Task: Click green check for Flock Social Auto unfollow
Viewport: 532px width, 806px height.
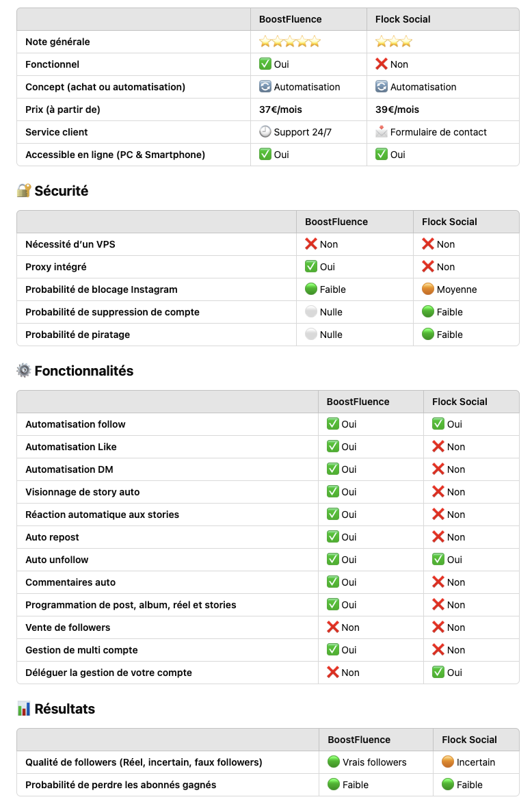Action: click(x=438, y=559)
